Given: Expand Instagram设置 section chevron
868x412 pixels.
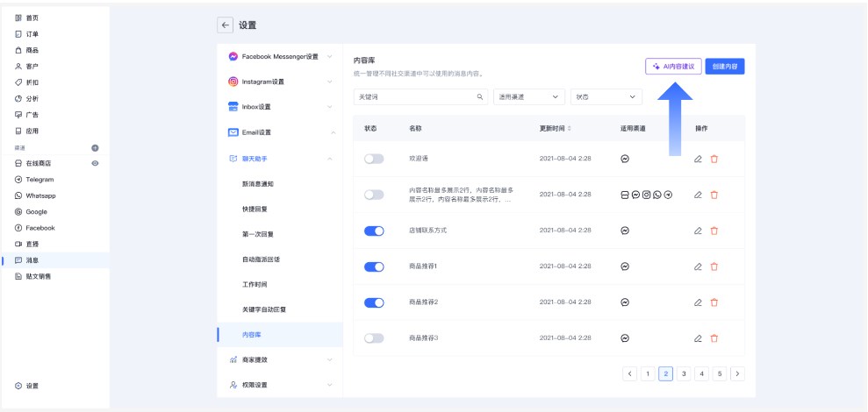Looking at the screenshot, I should coord(330,82).
